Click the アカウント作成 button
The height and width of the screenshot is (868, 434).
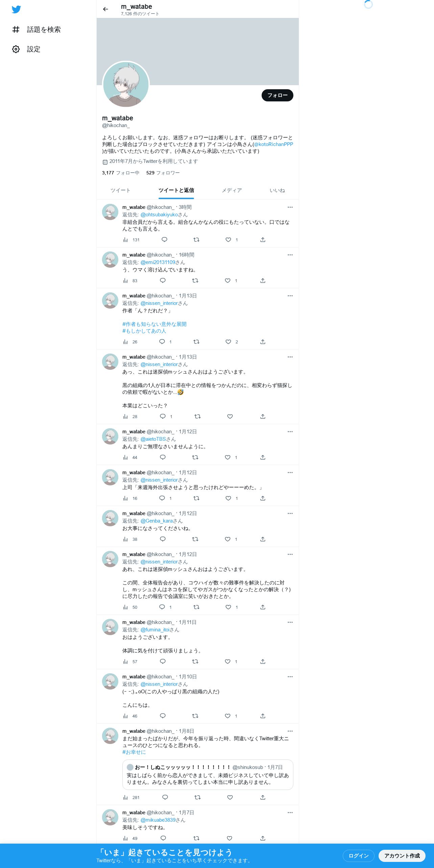(402, 855)
